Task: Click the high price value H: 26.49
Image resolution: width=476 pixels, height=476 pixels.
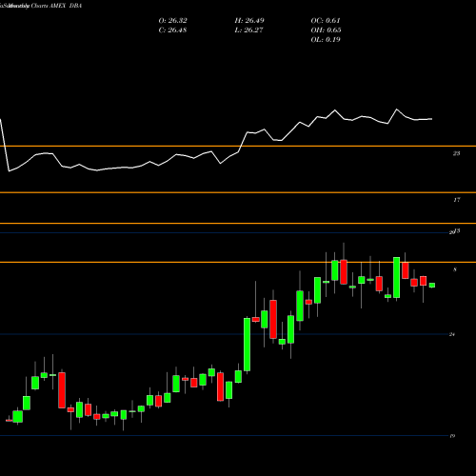Action: pos(249,21)
